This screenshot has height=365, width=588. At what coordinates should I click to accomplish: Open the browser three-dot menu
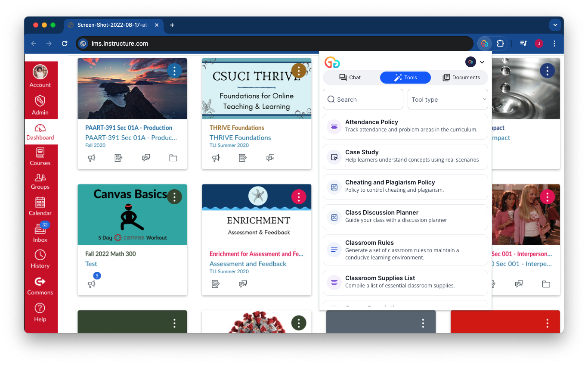click(554, 44)
